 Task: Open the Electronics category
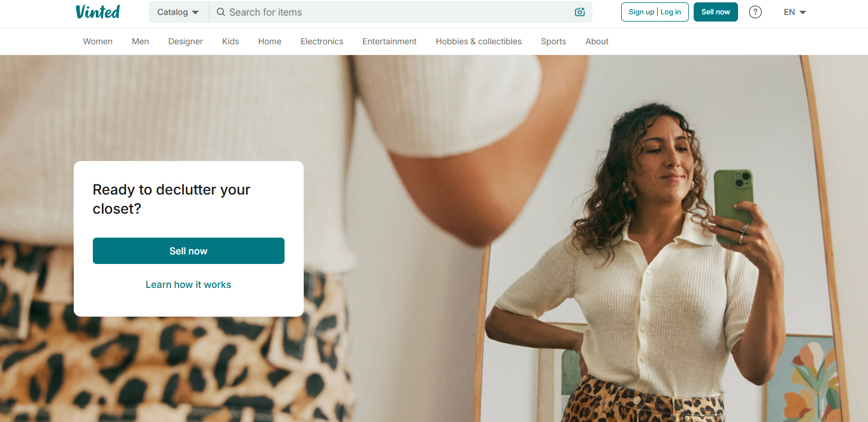click(x=322, y=41)
